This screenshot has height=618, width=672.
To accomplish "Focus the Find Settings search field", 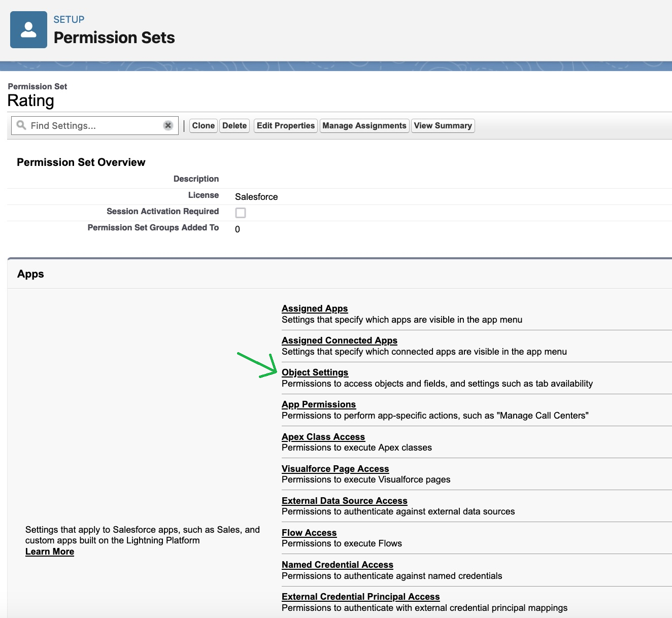I will [x=94, y=125].
